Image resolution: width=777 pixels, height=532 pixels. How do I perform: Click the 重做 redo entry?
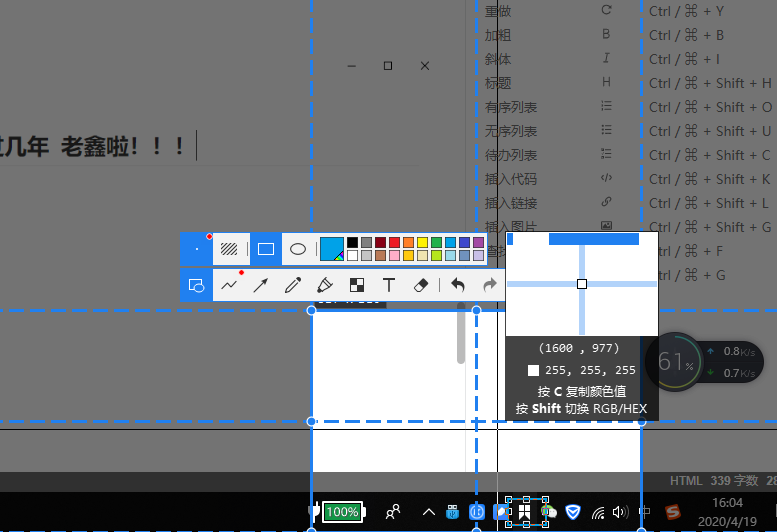coord(498,11)
